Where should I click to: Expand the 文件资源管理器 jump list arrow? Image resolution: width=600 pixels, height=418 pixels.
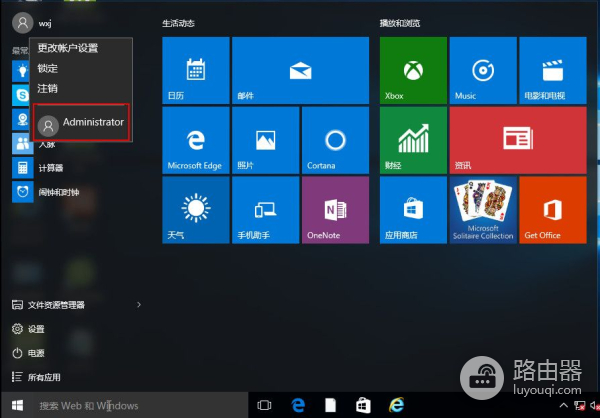pos(138,304)
